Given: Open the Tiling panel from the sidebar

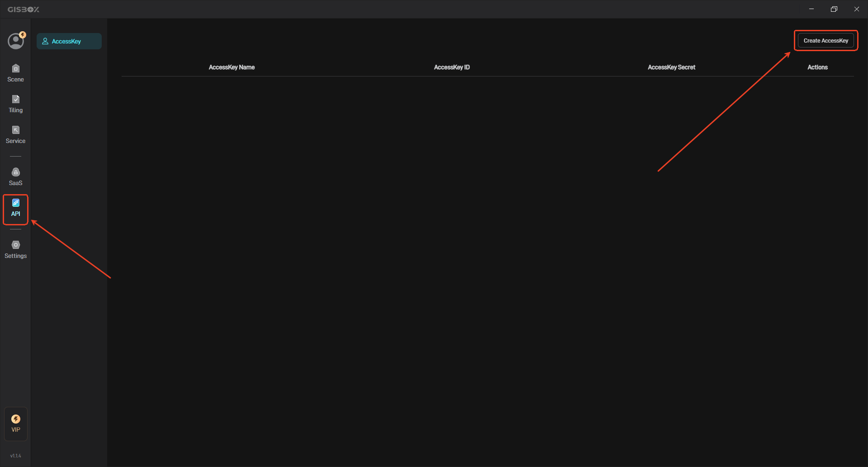Looking at the screenshot, I should 15,103.
